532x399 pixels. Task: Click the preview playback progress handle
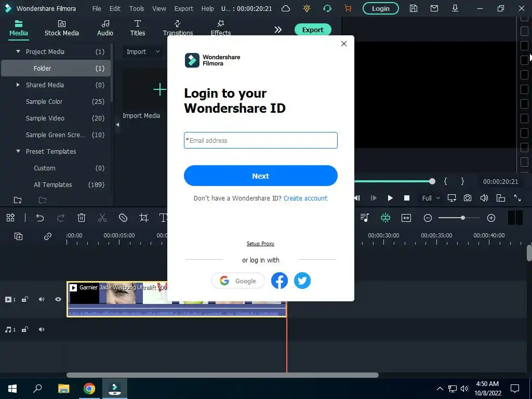point(432,181)
